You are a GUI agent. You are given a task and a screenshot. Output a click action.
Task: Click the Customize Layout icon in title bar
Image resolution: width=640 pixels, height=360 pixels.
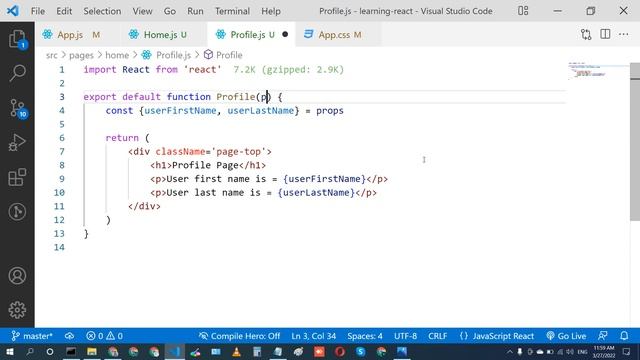pyautogui.click(x=523, y=11)
